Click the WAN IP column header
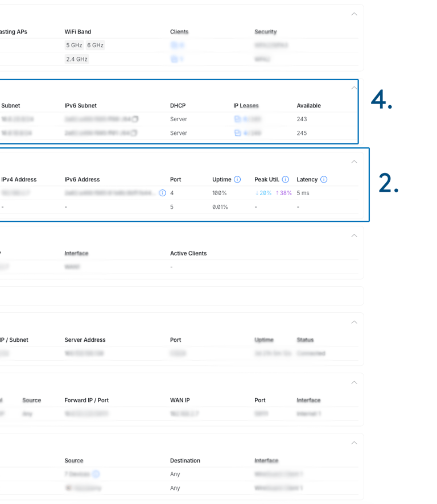 click(x=180, y=400)
